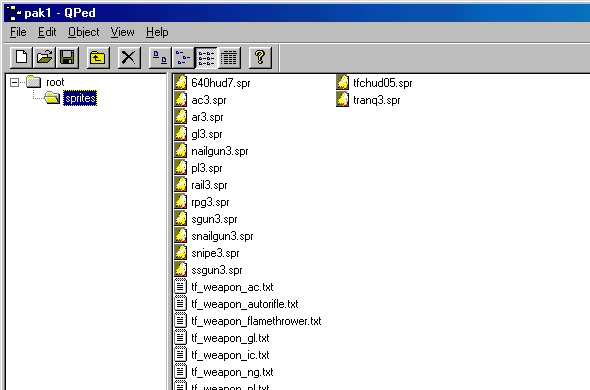Select the file name tf_weapon_autorifle.txt
Screen dimensions: 590x390
(245, 304)
